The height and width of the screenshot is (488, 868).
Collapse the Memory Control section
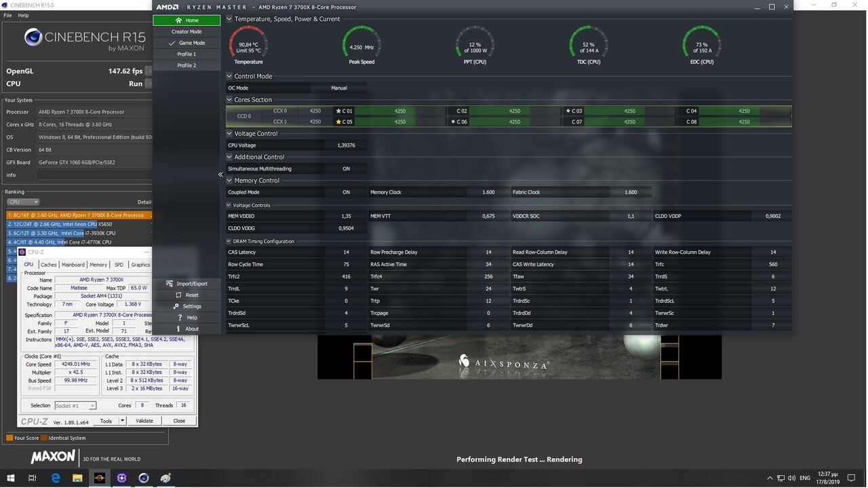pyautogui.click(x=229, y=181)
